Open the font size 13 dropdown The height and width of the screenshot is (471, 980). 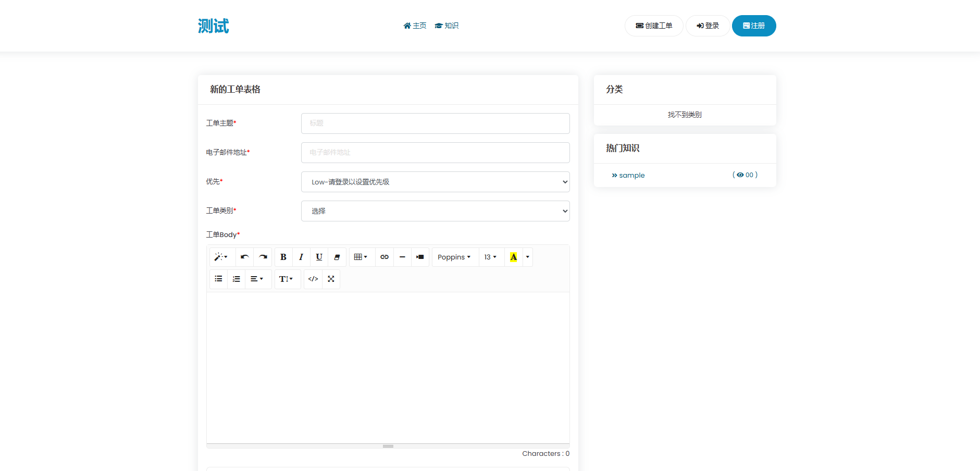490,257
